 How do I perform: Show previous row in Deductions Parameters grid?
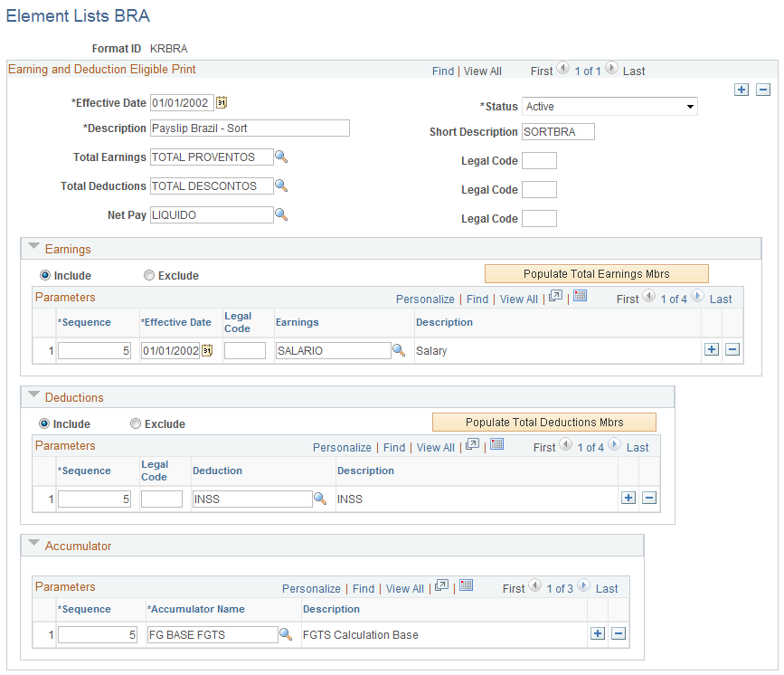tap(566, 444)
